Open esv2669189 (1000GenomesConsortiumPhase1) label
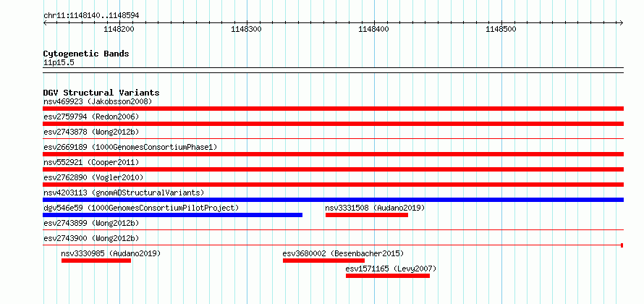Viewport: 644px width, 304px height. click(130, 147)
